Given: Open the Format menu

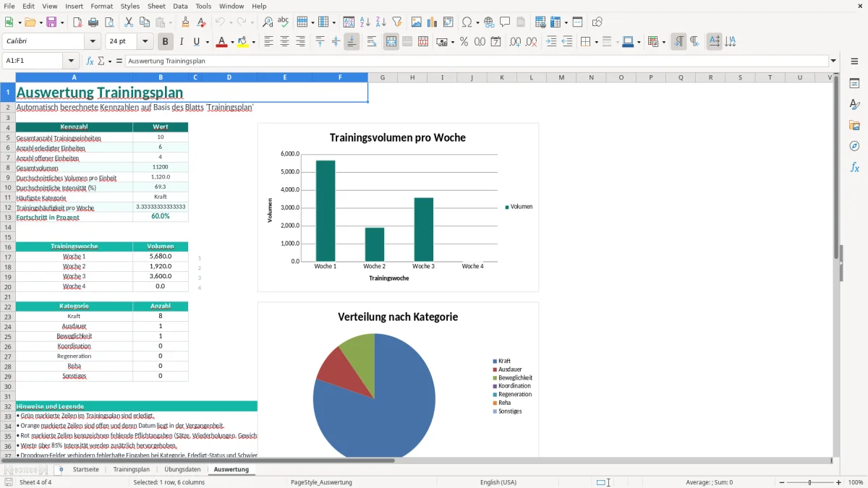Looking at the screenshot, I should point(101,6).
